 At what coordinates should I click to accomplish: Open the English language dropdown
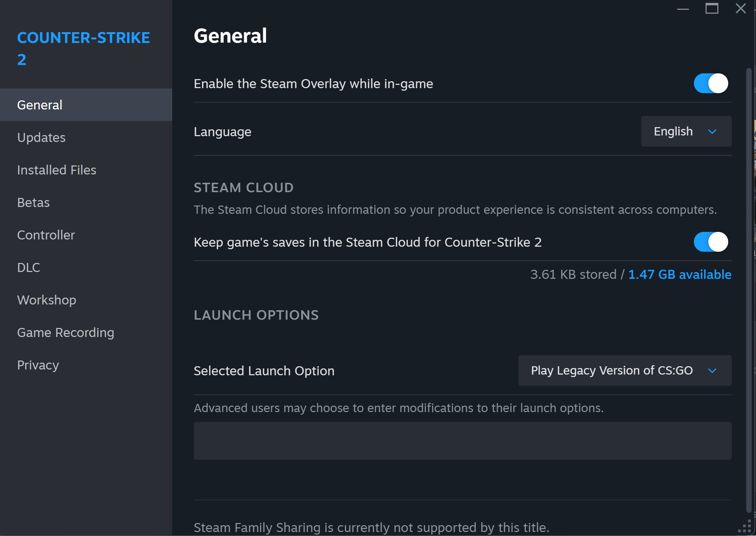(686, 131)
